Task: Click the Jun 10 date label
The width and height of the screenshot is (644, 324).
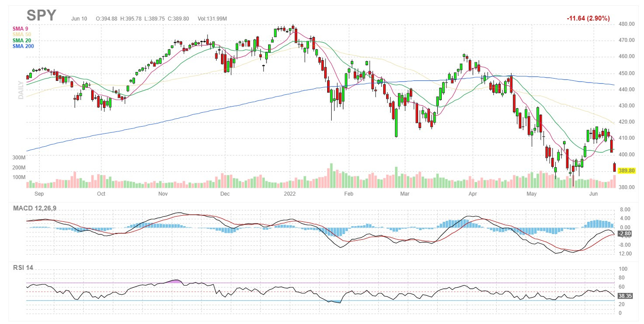Action: click(80, 18)
